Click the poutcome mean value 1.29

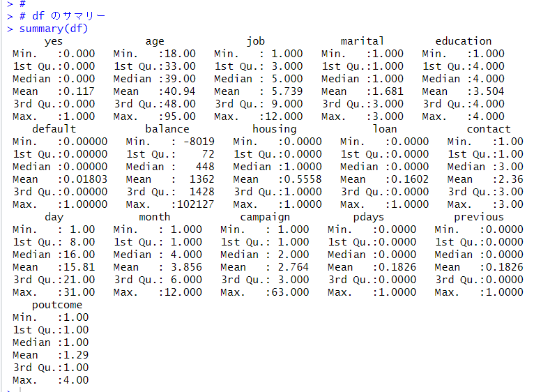[76, 355]
